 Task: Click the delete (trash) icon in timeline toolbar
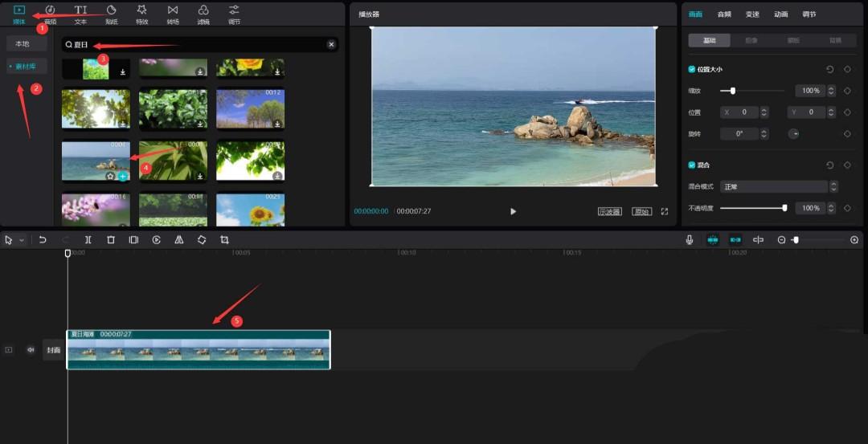pos(111,240)
